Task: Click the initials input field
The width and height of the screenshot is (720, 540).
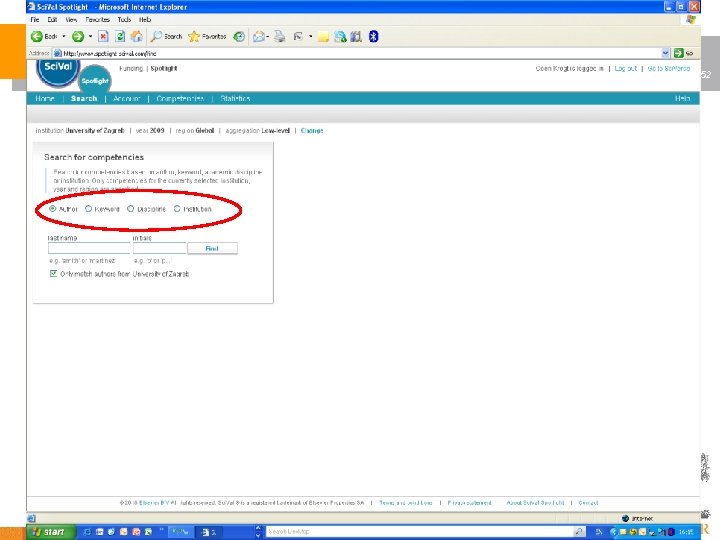Action: tap(159, 248)
